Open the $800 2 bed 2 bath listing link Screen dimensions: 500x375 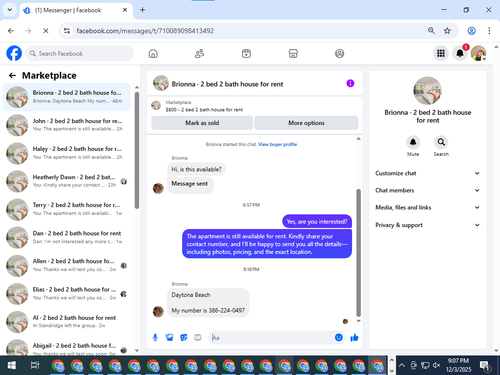[x=204, y=110]
